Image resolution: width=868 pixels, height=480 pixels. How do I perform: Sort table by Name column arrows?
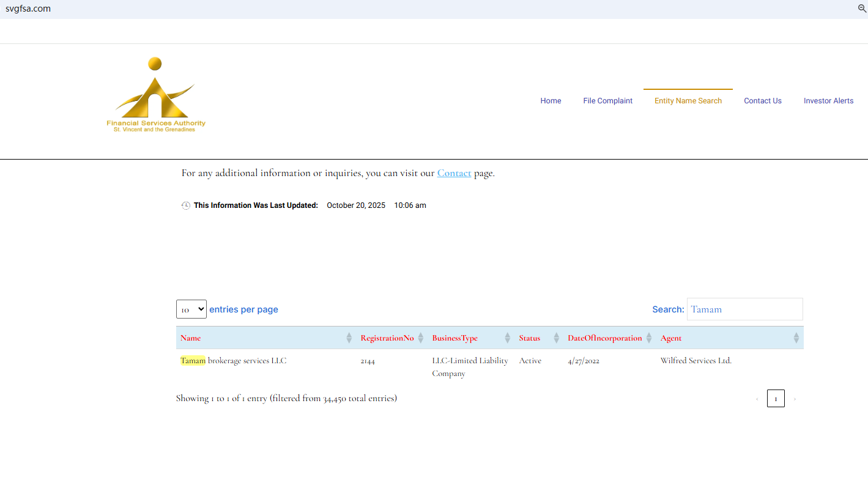[349, 338]
